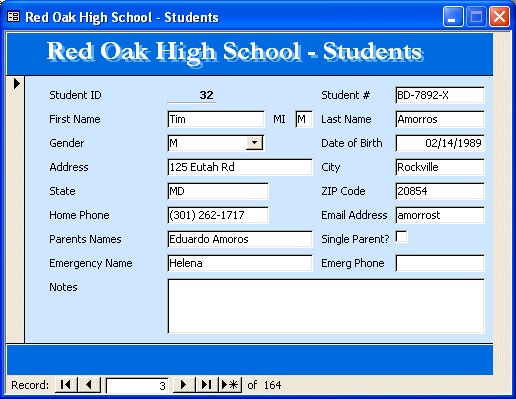Click the Emergency Name label

coord(91,263)
